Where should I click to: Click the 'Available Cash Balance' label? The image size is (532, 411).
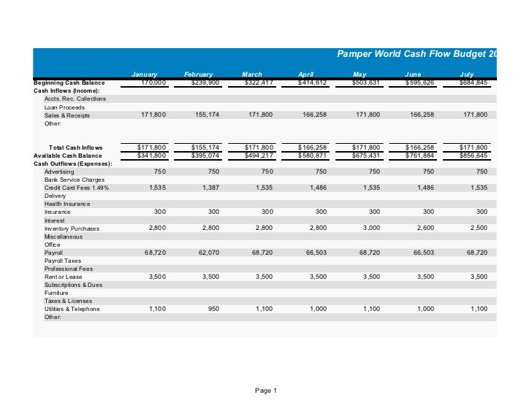67,155
